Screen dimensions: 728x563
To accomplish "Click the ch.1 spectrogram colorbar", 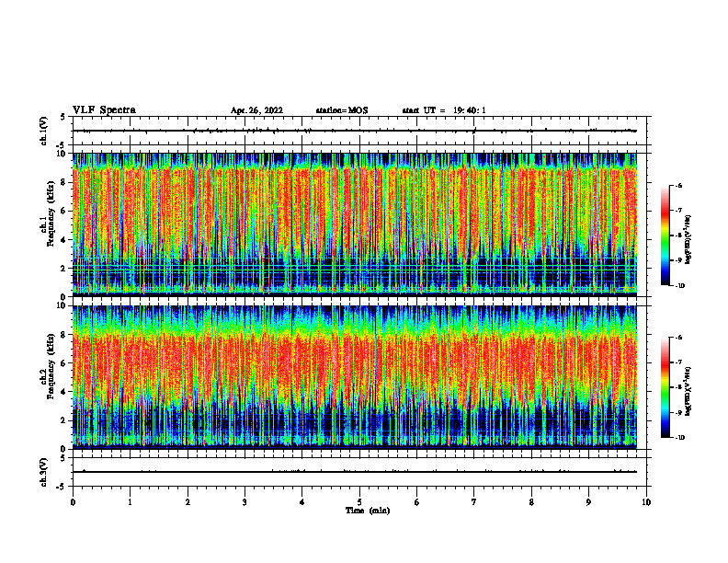I will click(x=665, y=236).
